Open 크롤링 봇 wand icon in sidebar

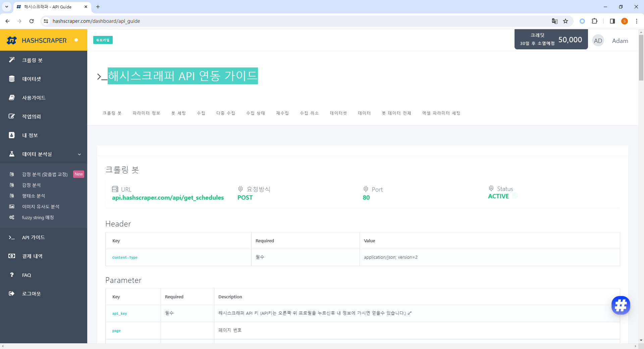[12, 60]
